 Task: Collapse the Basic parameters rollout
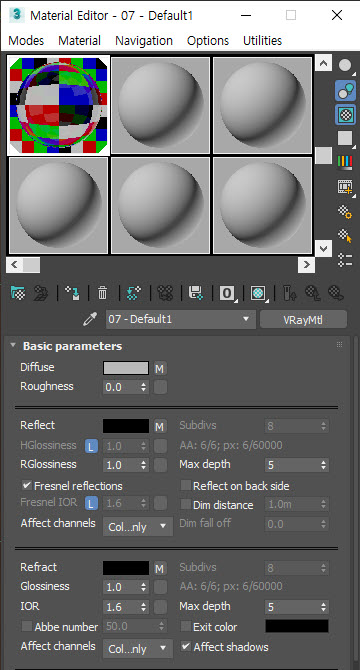[x=13, y=345]
